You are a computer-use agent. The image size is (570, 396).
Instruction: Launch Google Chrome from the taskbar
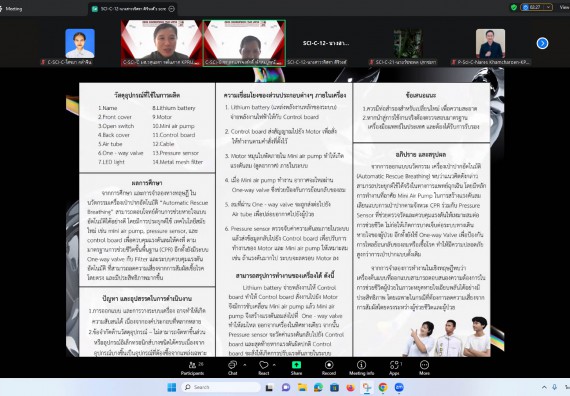click(383, 388)
